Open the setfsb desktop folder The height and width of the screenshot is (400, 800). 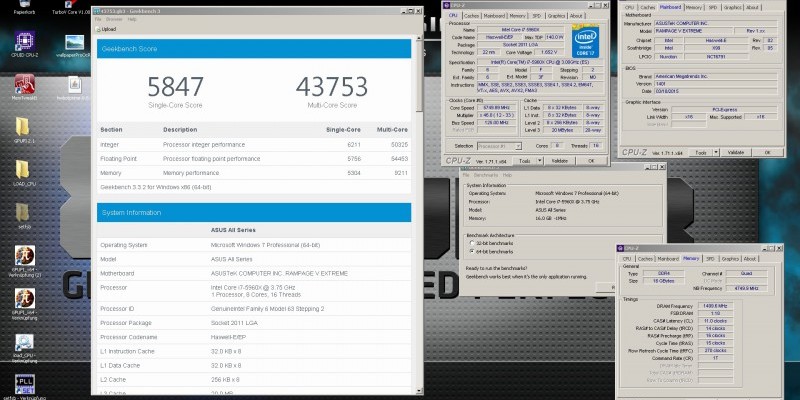pyautogui.click(x=22, y=213)
